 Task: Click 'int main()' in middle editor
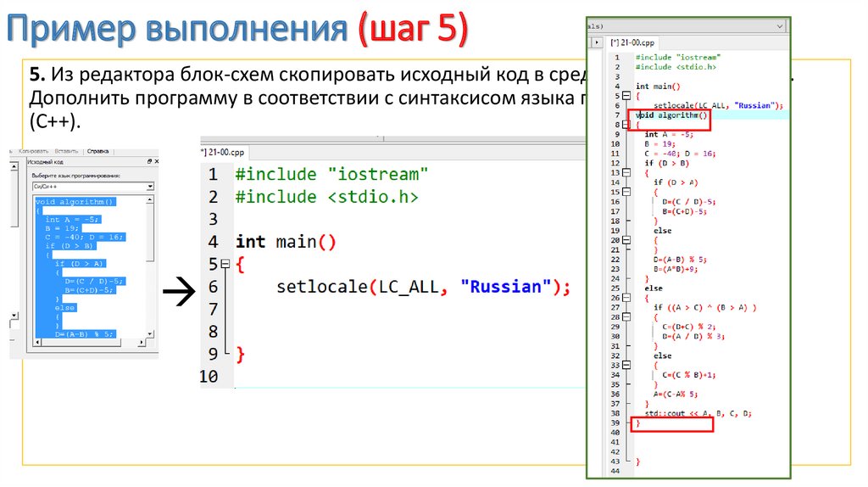click(286, 242)
